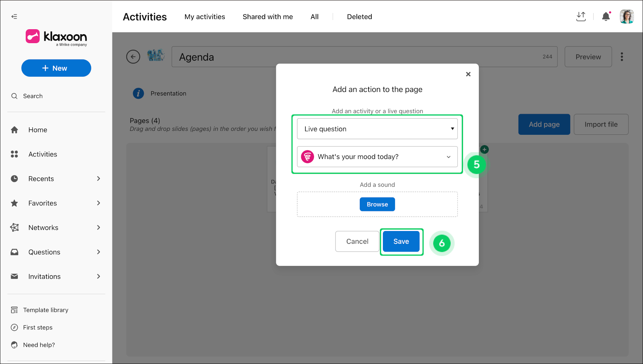Open the user profile avatar
Image resolution: width=643 pixels, height=364 pixels.
pos(627,16)
